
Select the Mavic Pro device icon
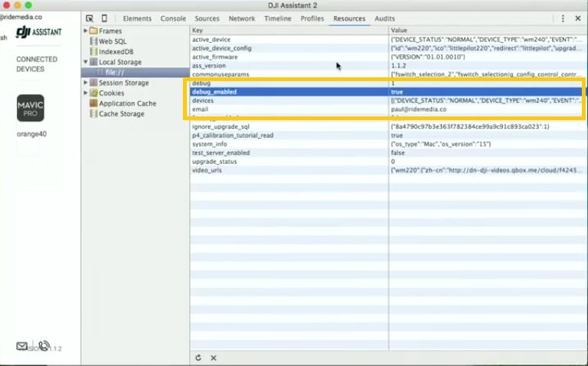pos(31,108)
